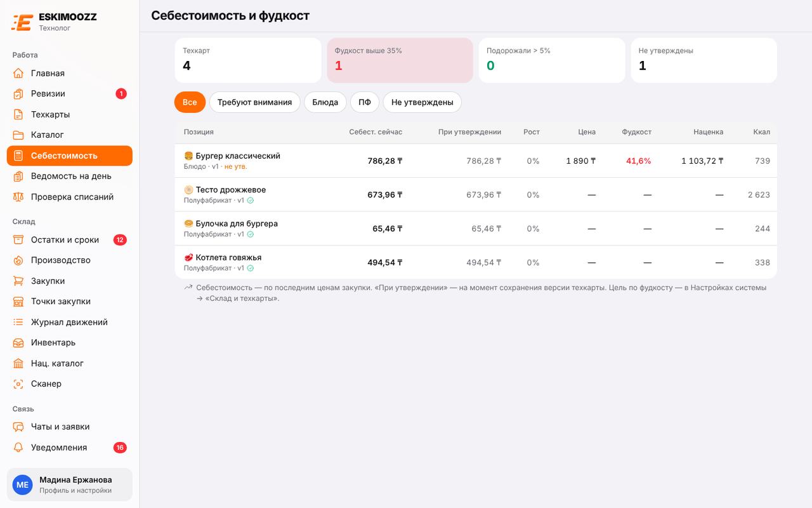This screenshot has width=812, height=508.
Task: Open the Бургер классический row
Action: [476, 161]
